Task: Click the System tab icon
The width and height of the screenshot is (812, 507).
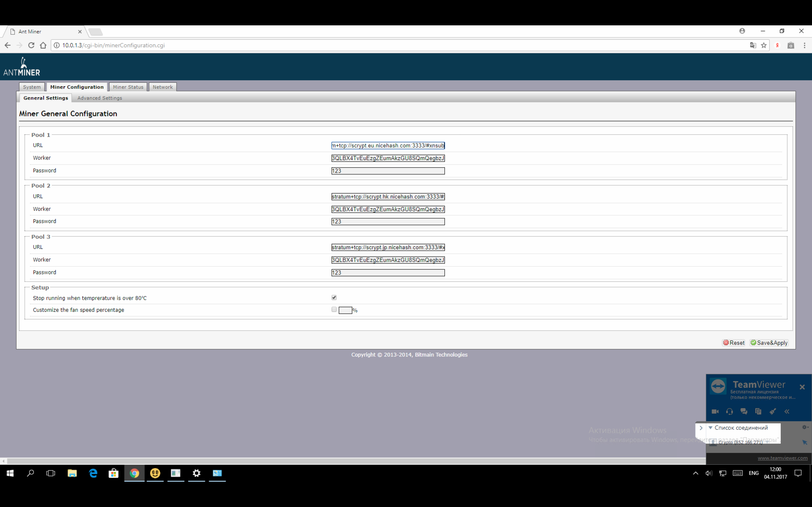Action: point(32,86)
